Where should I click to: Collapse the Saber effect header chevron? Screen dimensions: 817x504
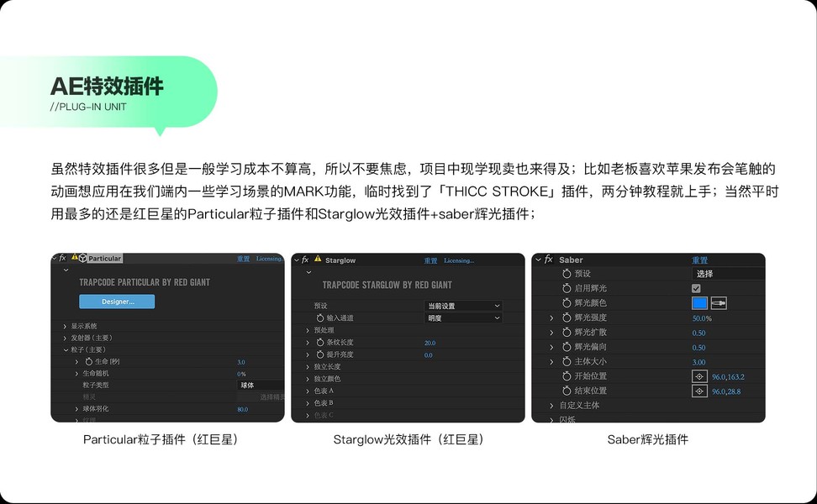pos(538,260)
